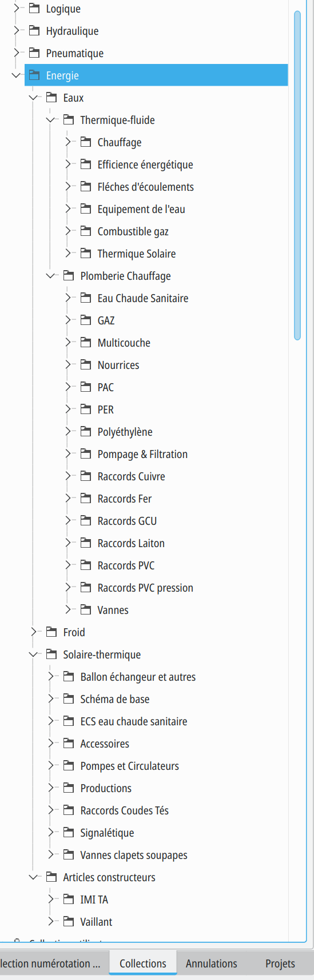This screenshot has height=980, width=314.
Task: Expand the Thermique Solaire node
Action: coord(67,254)
